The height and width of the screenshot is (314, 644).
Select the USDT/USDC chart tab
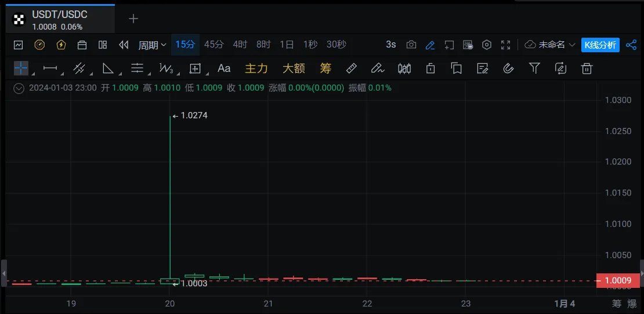60,19
